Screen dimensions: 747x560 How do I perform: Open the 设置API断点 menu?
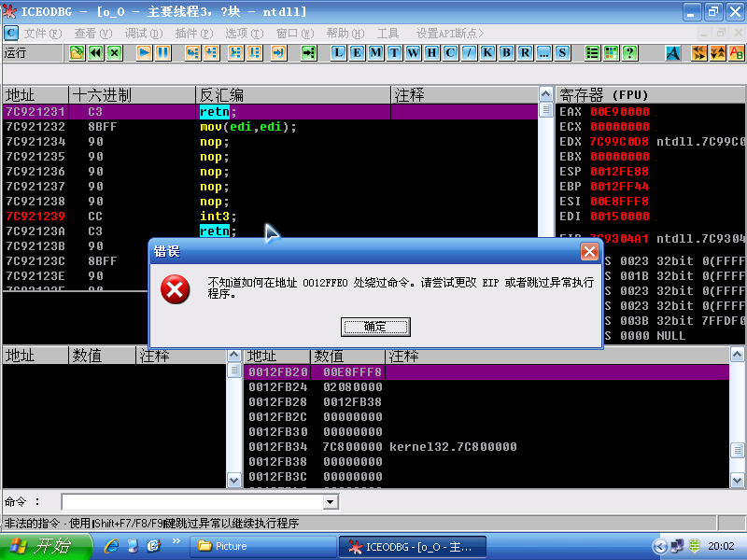point(450,34)
